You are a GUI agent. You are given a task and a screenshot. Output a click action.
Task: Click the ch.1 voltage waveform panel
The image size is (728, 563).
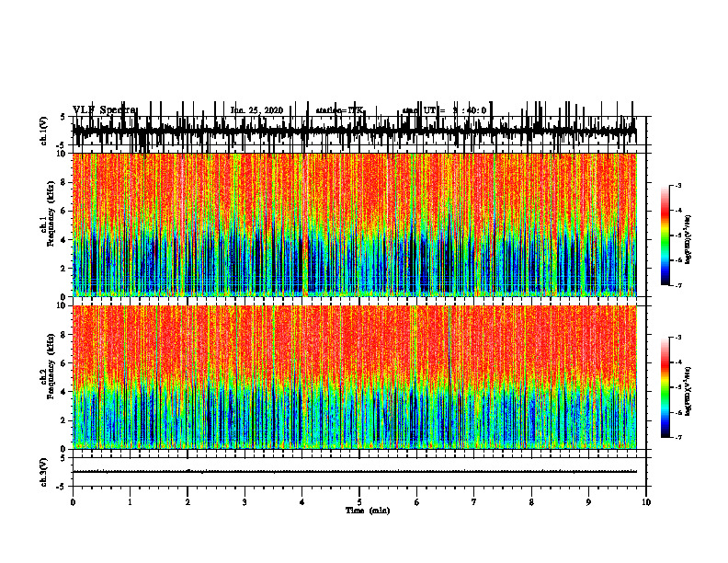tap(358, 131)
